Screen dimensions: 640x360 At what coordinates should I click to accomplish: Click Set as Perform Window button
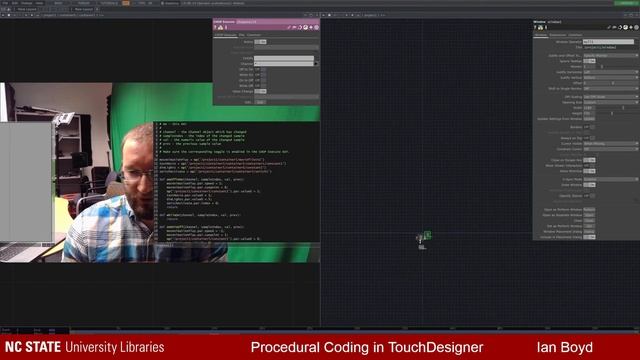coord(589,226)
